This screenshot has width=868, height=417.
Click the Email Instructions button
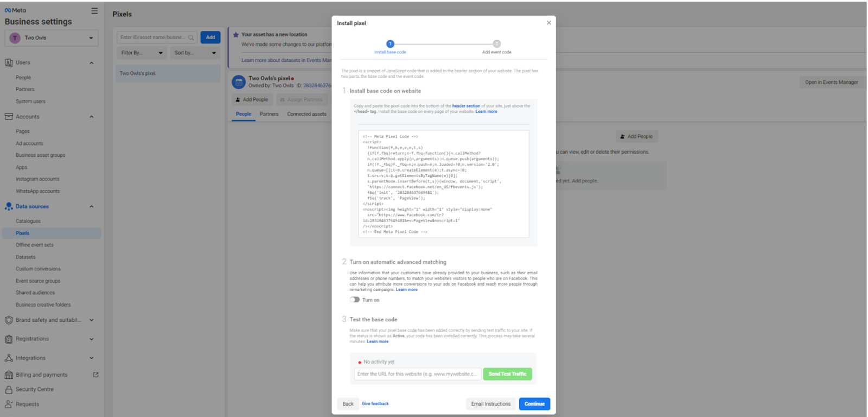pyautogui.click(x=491, y=404)
